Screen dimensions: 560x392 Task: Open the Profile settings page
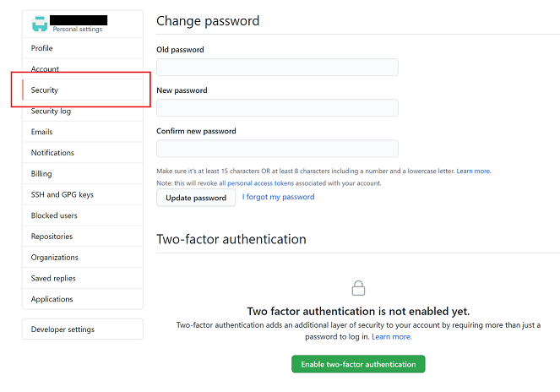point(83,48)
